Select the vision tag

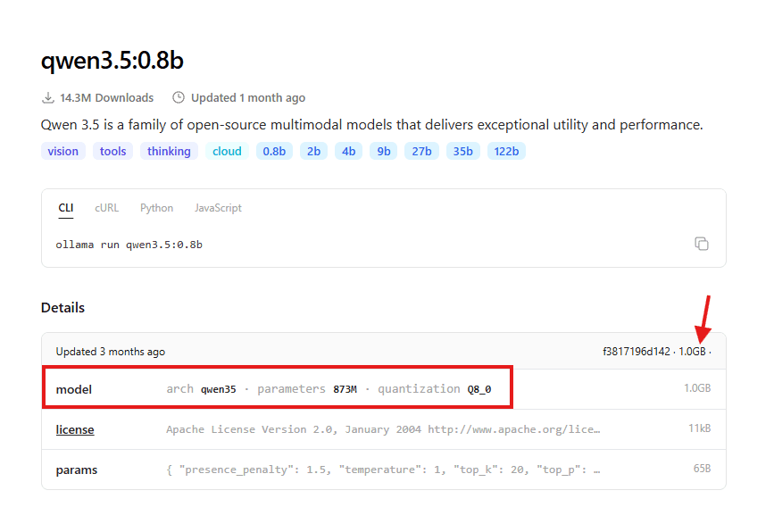click(62, 151)
